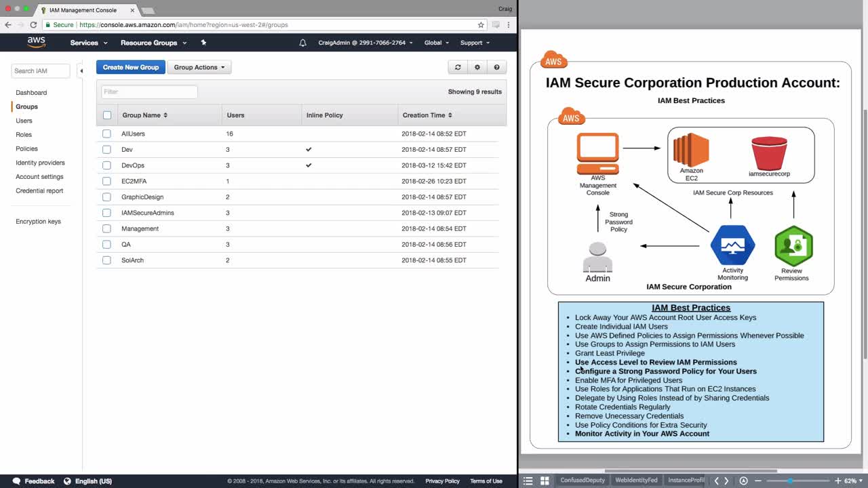
Task: Open the SolArch group link
Action: (x=132, y=260)
